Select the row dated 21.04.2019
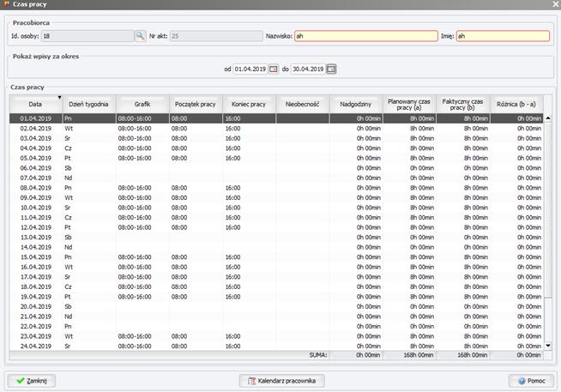 (276, 317)
